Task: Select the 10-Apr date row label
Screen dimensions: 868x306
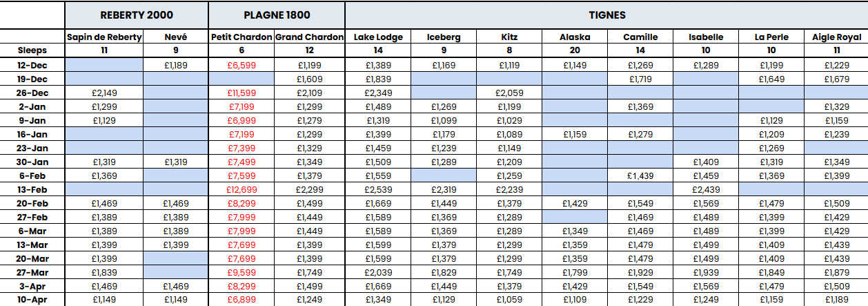Action: click(x=32, y=300)
